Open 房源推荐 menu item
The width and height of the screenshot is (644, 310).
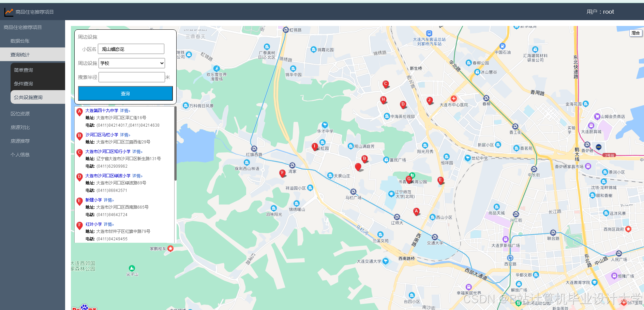20,141
